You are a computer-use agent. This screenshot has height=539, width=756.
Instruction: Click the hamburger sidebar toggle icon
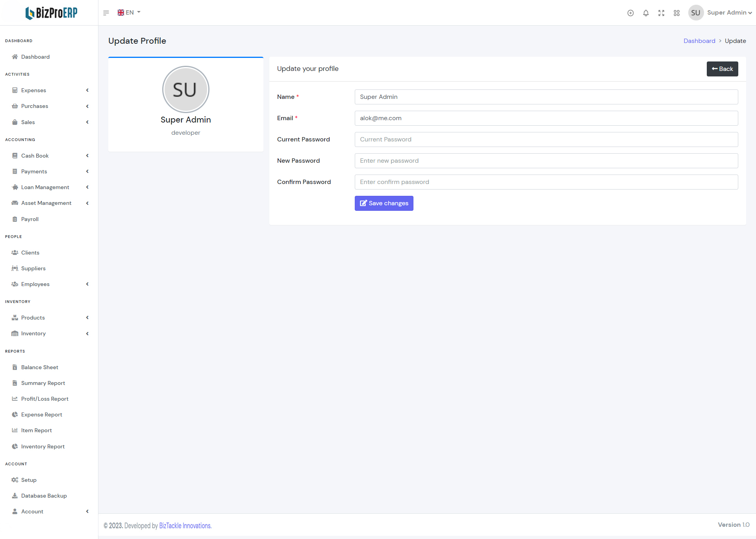click(x=106, y=13)
